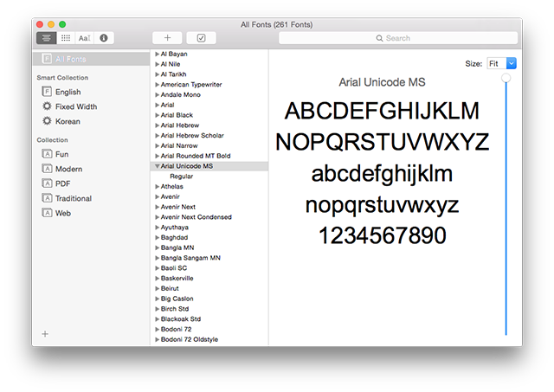Select the Avenir font row
This screenshot has height=392, width=554.
(x=209, y=196)
